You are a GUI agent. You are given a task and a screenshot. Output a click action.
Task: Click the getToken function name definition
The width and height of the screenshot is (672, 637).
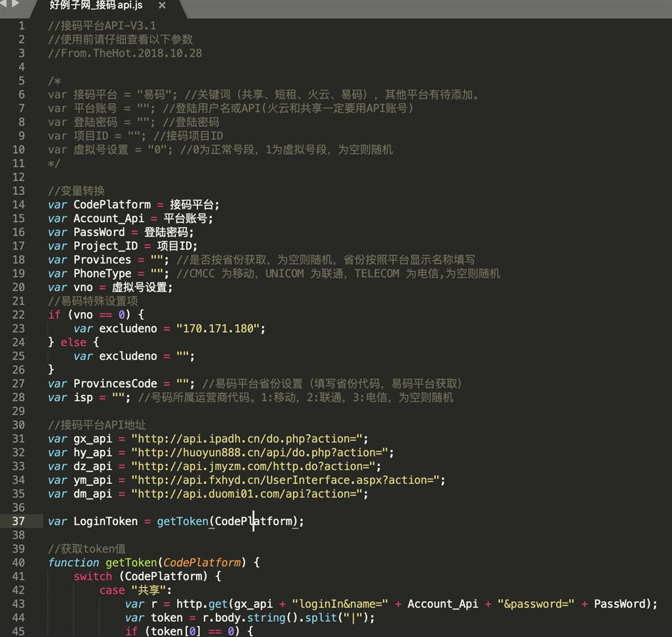click(x=131, y=563)
